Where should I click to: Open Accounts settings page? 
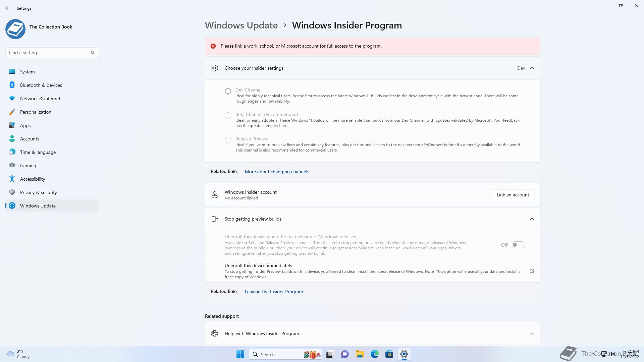(x=52, y=139)
